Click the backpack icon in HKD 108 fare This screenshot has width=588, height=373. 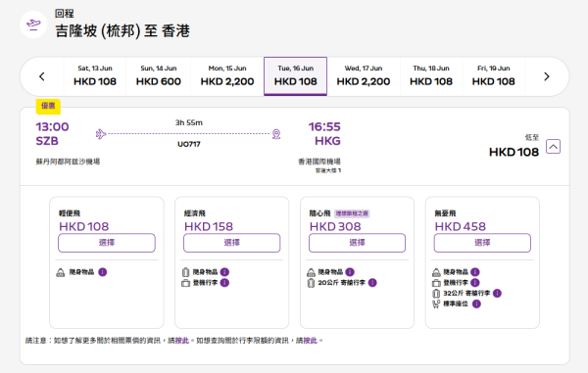point(61,272)
